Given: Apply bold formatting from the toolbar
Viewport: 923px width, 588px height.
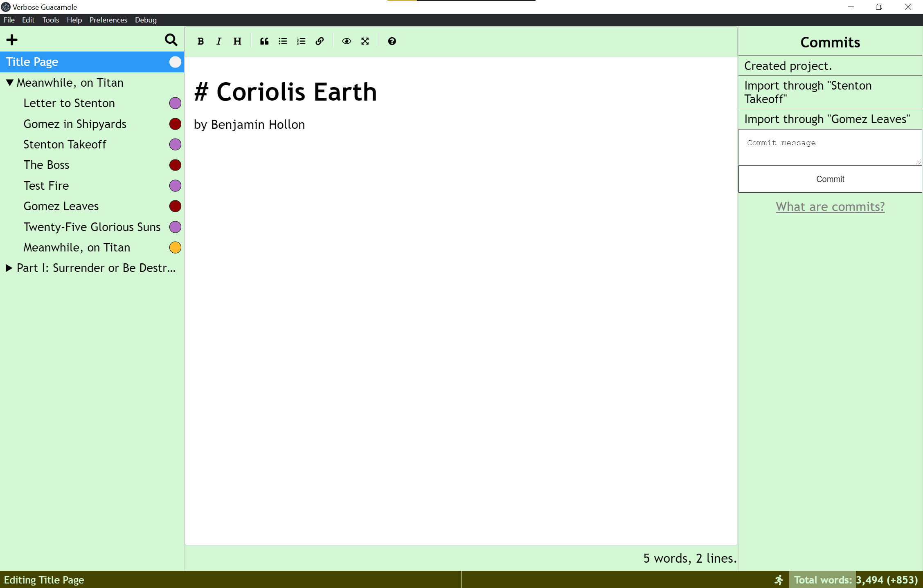Looking at the screenshot, I should coord(200,41).
